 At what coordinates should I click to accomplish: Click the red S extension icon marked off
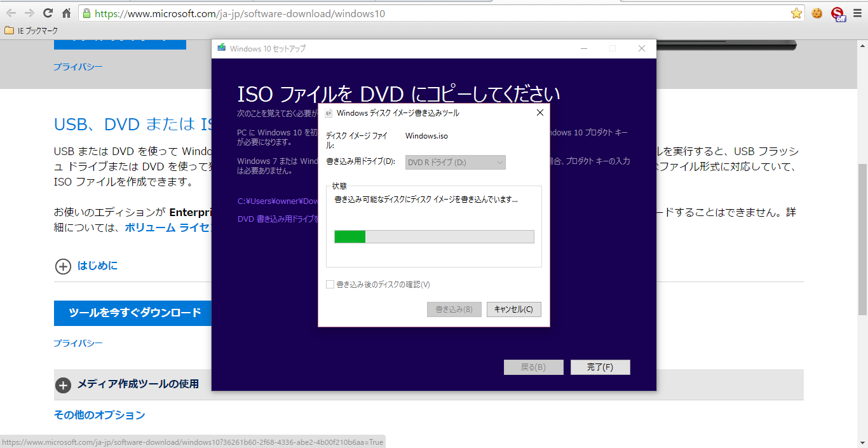tap(838, 13)
